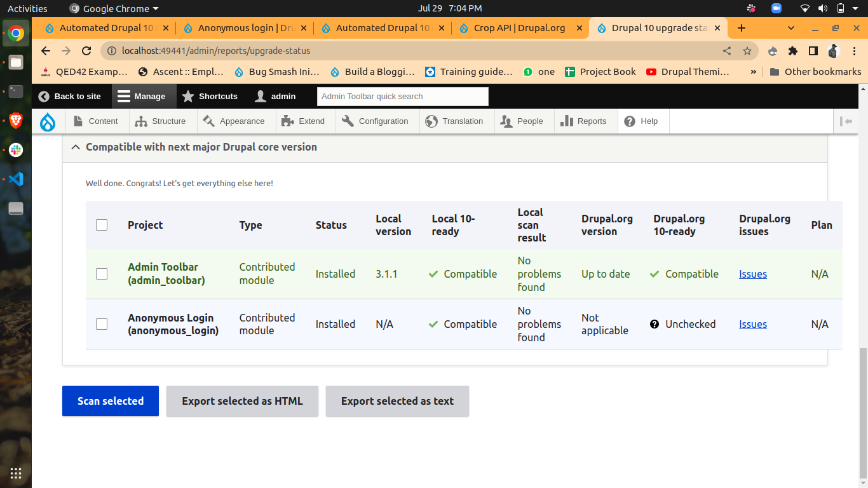Go back with browser back arrow
Viewport: 868px width, 488px height.
[45, 51]
